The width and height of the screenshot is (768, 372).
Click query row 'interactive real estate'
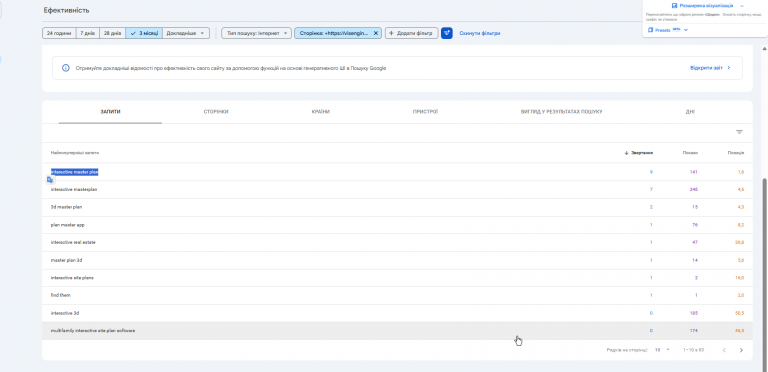[397, 242]
